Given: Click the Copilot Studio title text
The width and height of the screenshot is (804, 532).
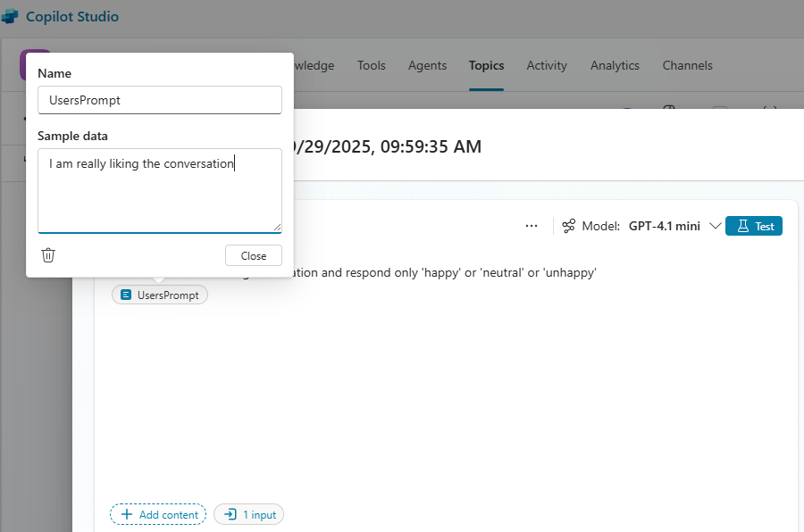Looking at the screenshot, I should pos(72,17).
